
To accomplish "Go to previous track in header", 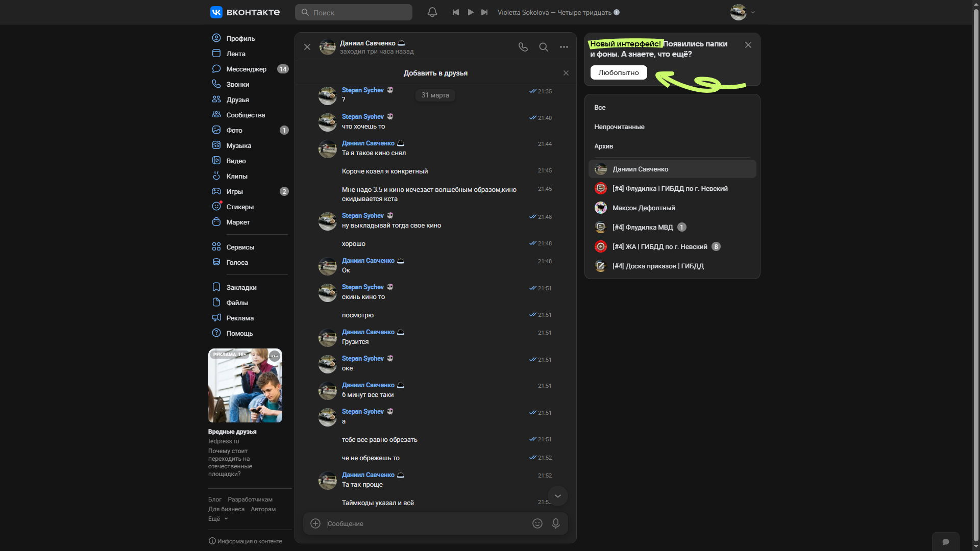I will tap(456, 12).
